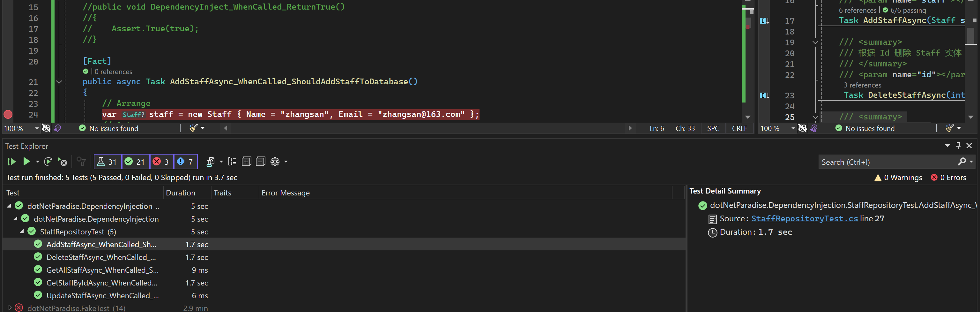Select the GetStaffByIdAsync_WhenCalled test row
Screen dimensions: 980x312
(344, 283)
